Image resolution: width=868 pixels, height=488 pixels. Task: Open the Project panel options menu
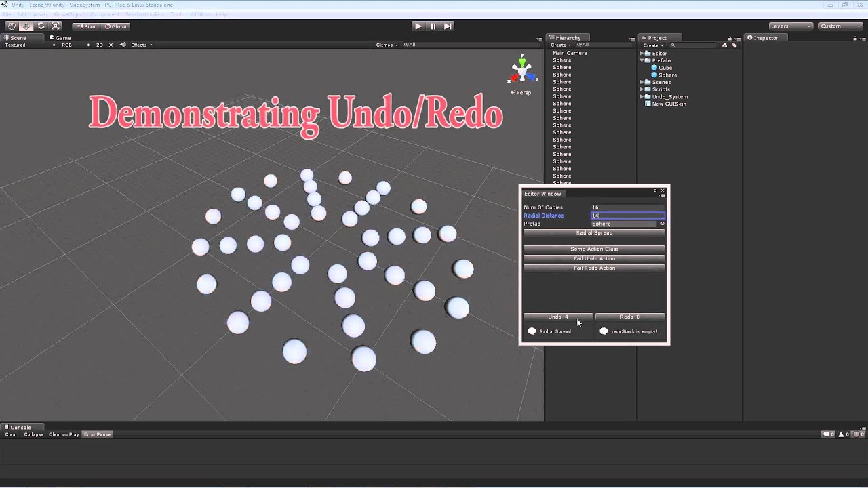tap(737, 38)
